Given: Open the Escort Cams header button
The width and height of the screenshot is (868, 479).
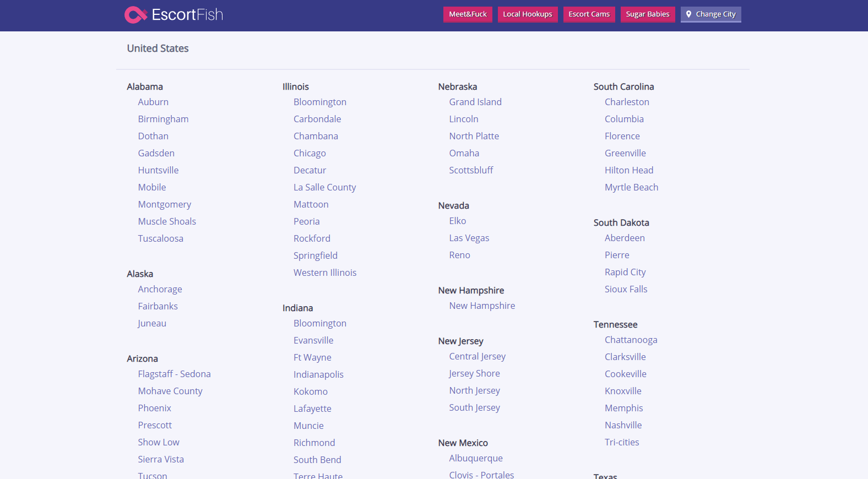Looking at the screenshot, I should point(589,14).
